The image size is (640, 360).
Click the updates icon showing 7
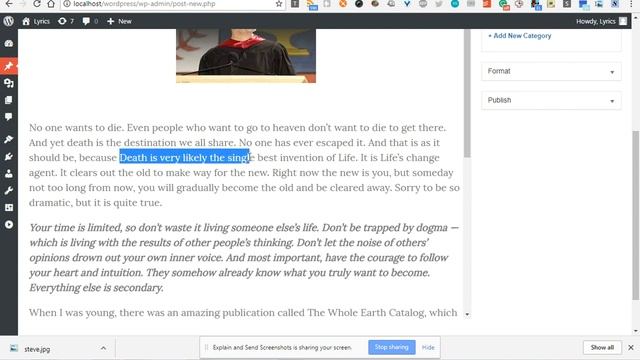pos(66,21)
